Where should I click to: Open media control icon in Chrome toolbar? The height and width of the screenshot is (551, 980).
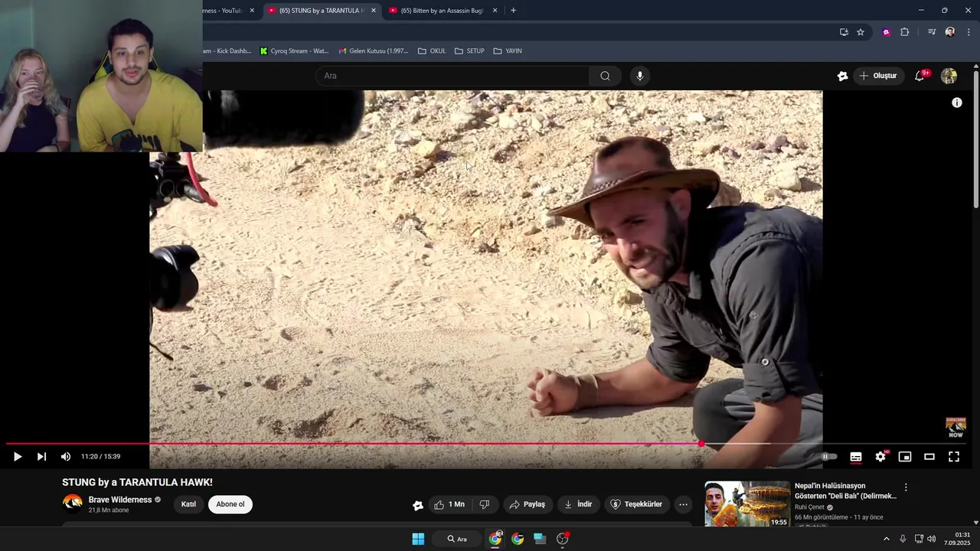click(x=931, y=32)
